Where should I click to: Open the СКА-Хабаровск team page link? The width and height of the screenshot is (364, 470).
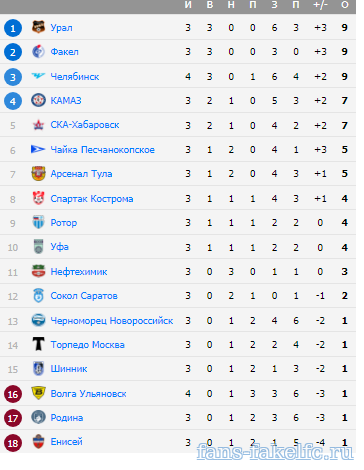pyautogui.click(x=85, y=125)
